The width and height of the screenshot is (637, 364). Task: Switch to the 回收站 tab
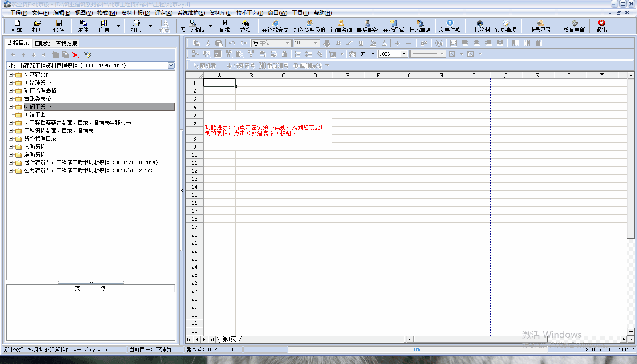[43, 44]
